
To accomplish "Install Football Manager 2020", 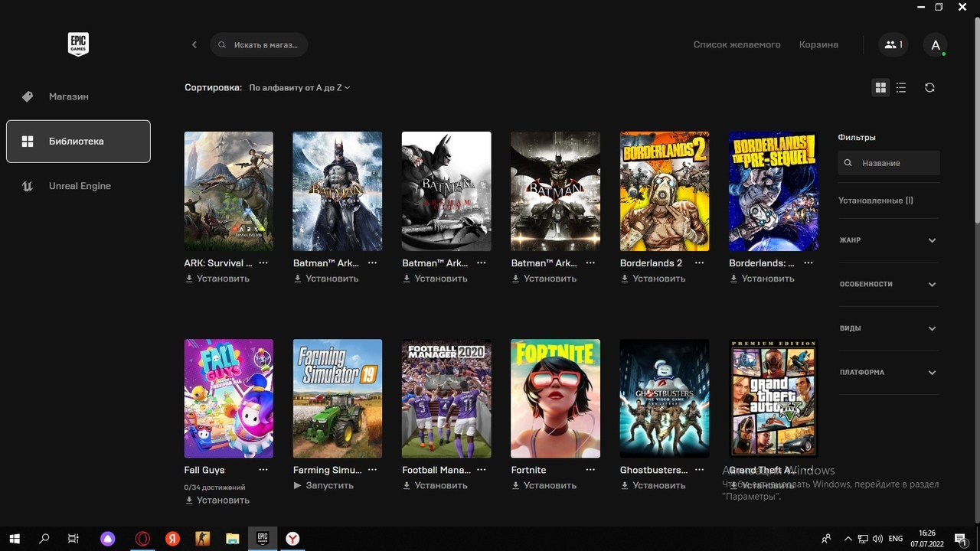I will click(435, 485).
